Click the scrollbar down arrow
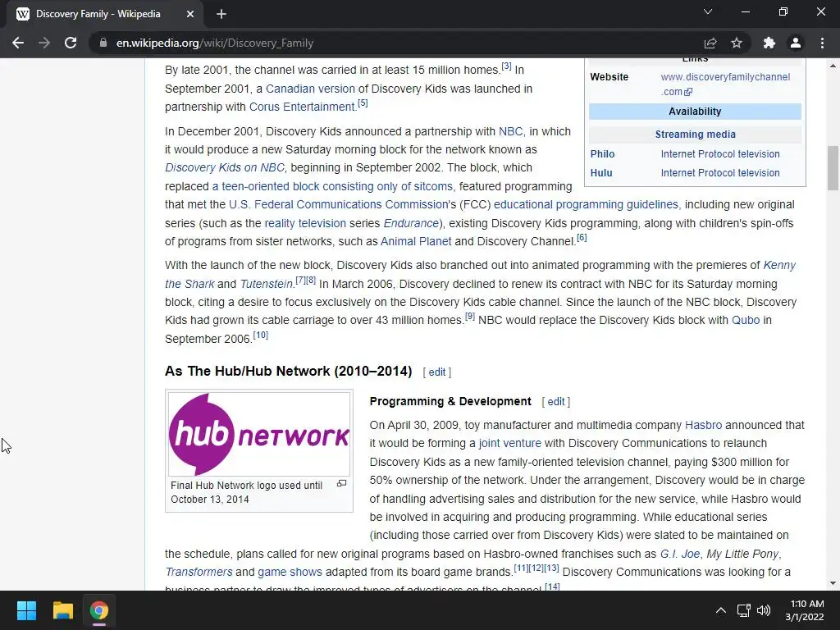840x630 pixels. tap(833, 583)
